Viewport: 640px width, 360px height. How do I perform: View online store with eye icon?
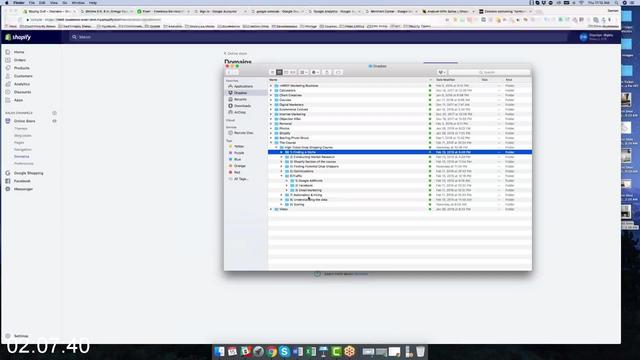(54, 121)
